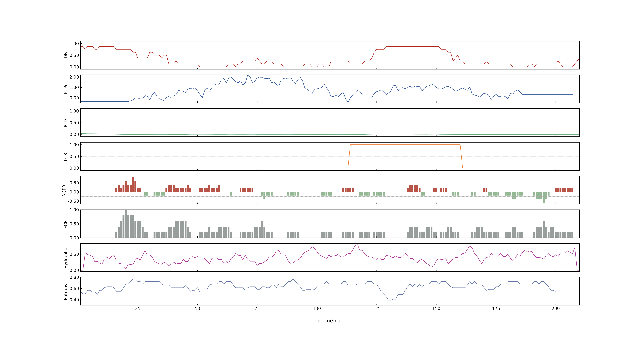Click the -0.50 tick on NCPR axis

(73, 201)
